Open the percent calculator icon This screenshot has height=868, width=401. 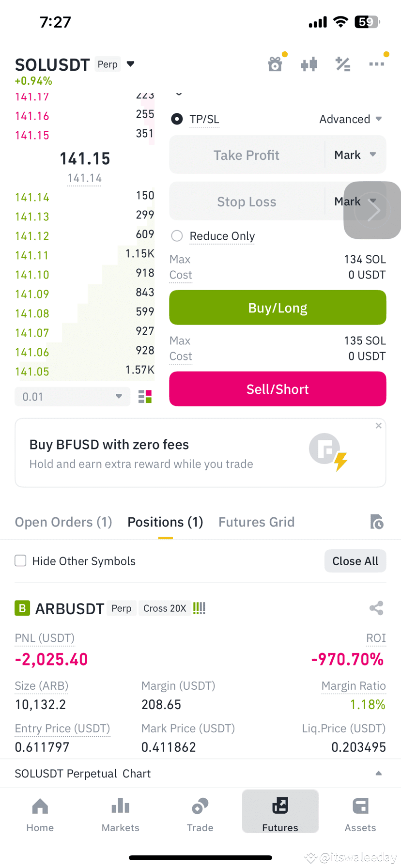[343, 64]
